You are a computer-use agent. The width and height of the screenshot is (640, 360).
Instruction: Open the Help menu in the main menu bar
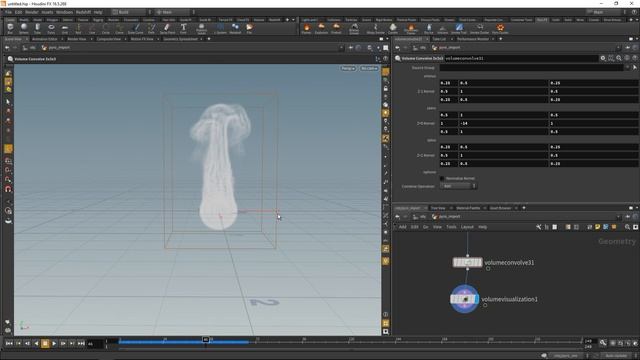coord(98,12)
